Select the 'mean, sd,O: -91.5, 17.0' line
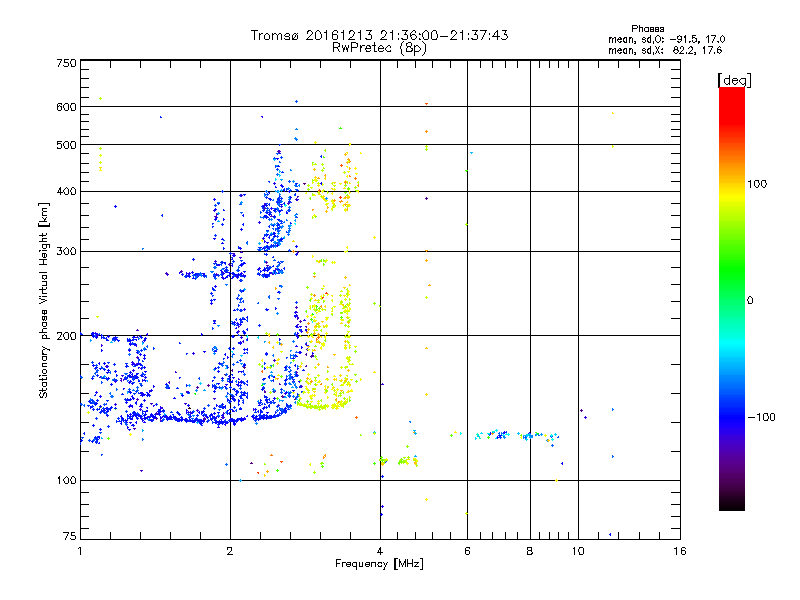This screenshot has width=800, height=600. (666, 39)
